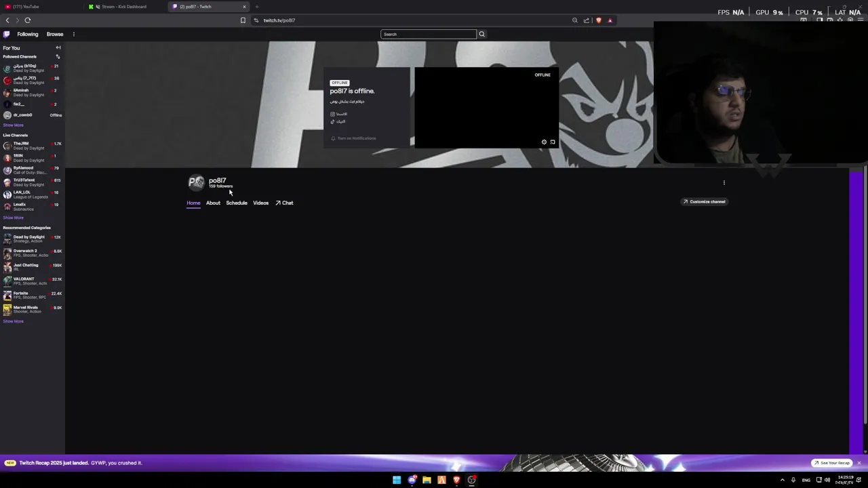The height and width of the screenshot is (488, 868).
Task: Open the top nav more options menu
Action: click(x=74, y=34)
